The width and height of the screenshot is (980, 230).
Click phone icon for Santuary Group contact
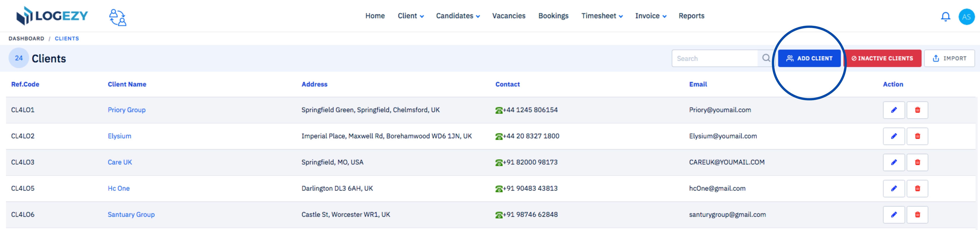499,215
